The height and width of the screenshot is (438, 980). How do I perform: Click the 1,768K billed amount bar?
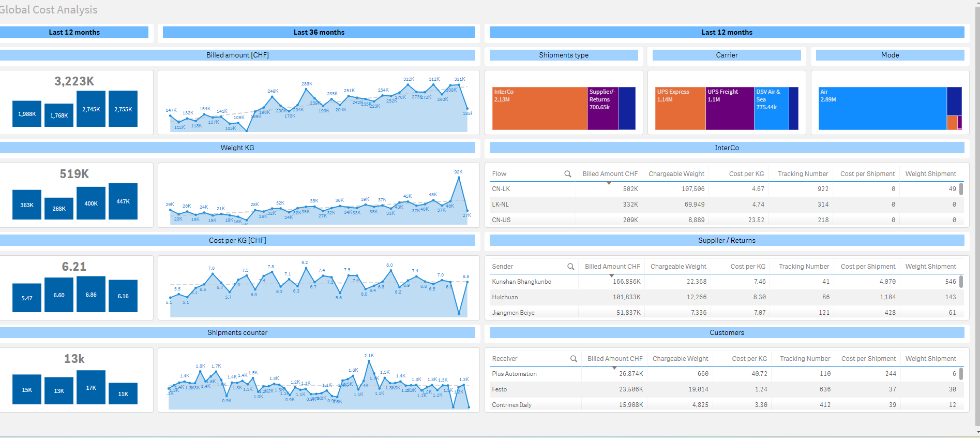coord(59,115)
